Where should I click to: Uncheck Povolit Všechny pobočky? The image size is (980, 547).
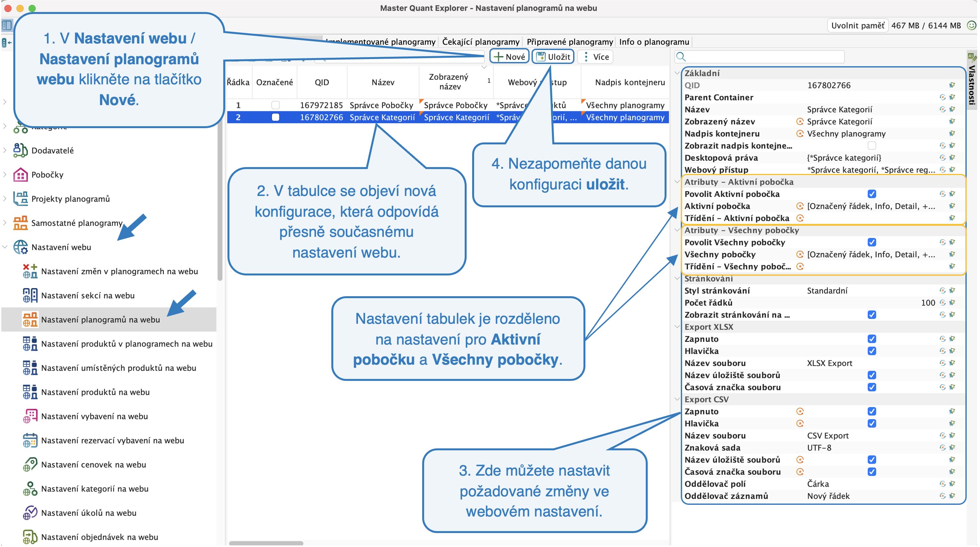[872, 242]
